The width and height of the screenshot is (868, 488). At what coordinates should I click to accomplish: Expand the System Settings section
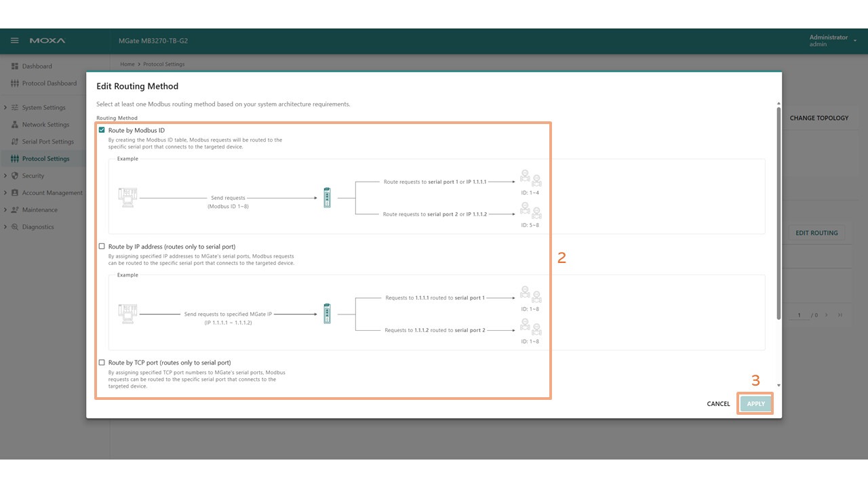pos(5,108)
